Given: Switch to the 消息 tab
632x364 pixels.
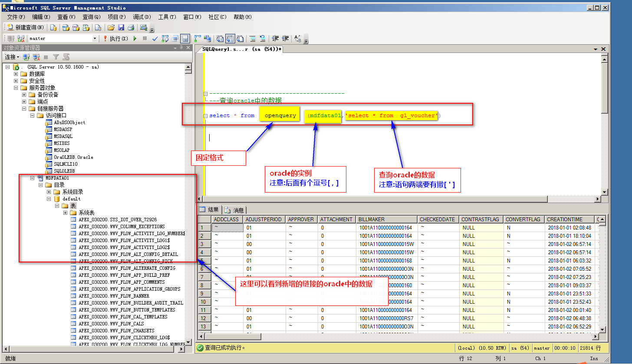Looking at the screenshot, I should point(234,210).
